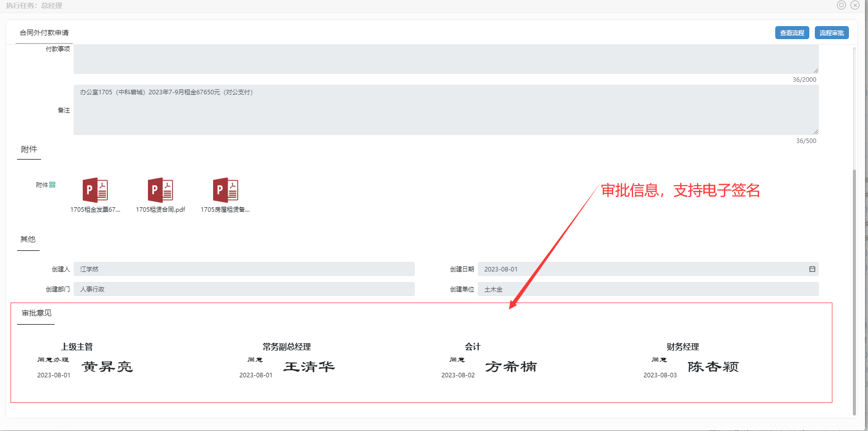868x431 pixels.
Task: Open the 1705租金发票 PDF attachment
Action: pyautogui.click(x=95, y=190)
